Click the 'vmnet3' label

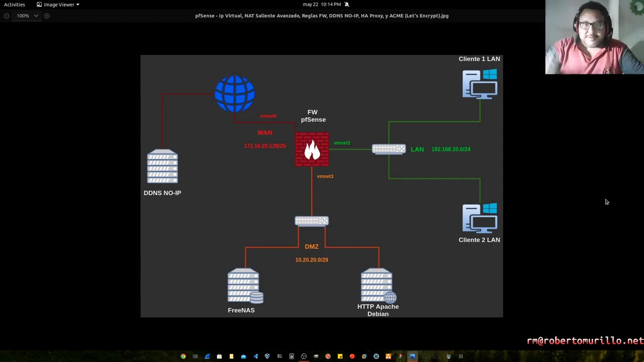pos(325,176)
